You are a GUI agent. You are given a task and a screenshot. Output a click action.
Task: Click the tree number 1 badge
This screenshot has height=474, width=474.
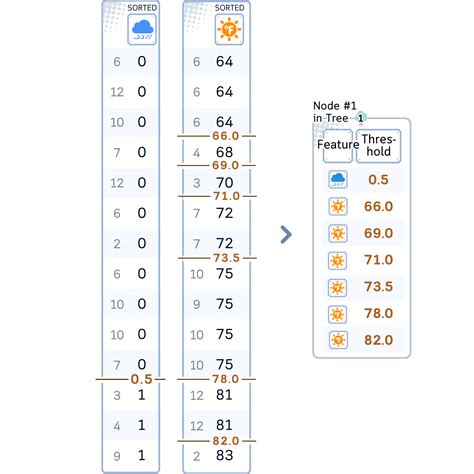pos(360,118)
